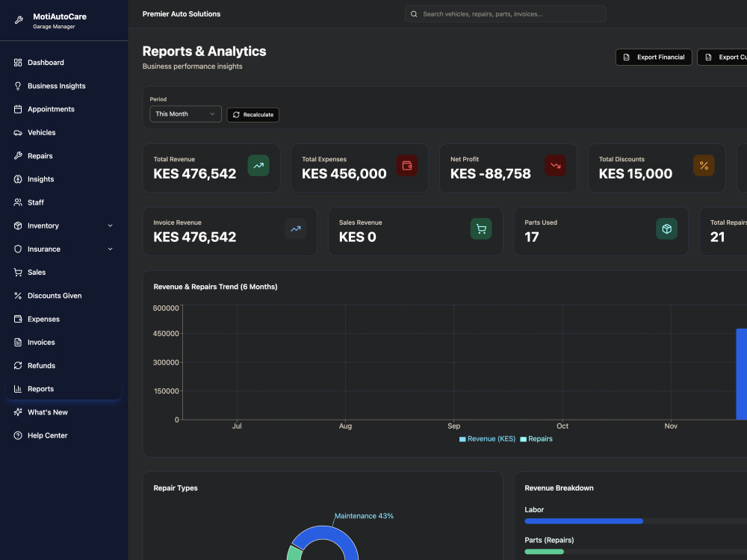Open the Refunds page
The width and height of the screenshot is (747, 560).
63,366
